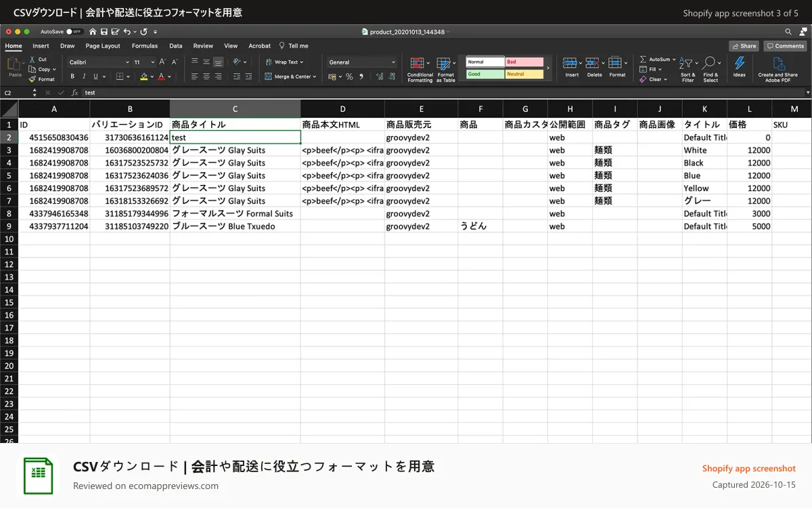This screenshot has height=508, width=812.
Task: Click the Name Box showing C2
Action: tap(15, 92)
